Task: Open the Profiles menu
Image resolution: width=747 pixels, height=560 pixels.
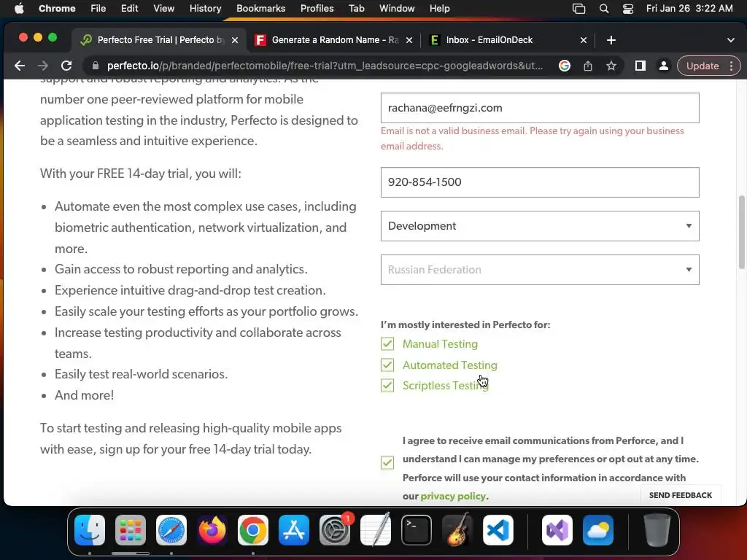Action: click(317, 9)
